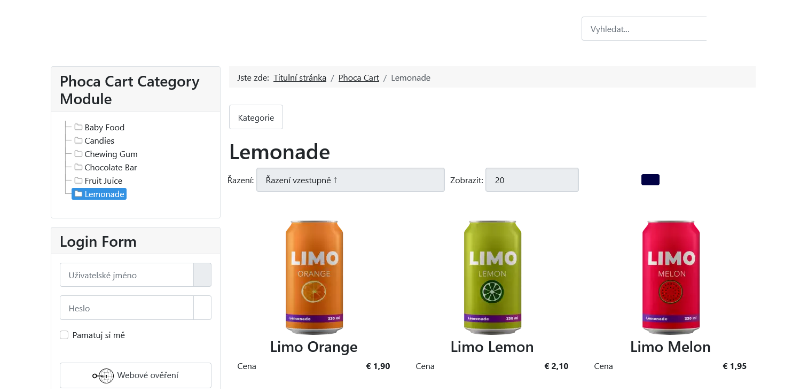Click the Baby Food folder icon
The image size is (800, 389).
point(78,127)
